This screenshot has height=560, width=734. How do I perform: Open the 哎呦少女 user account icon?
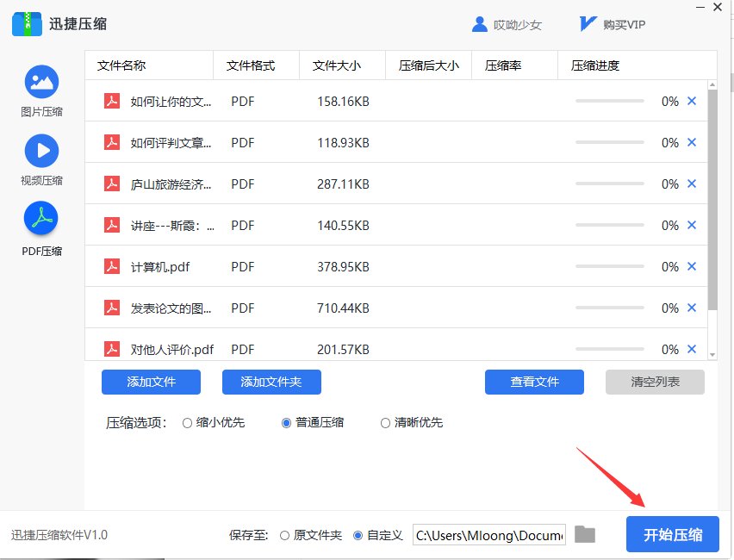(480, 24)
